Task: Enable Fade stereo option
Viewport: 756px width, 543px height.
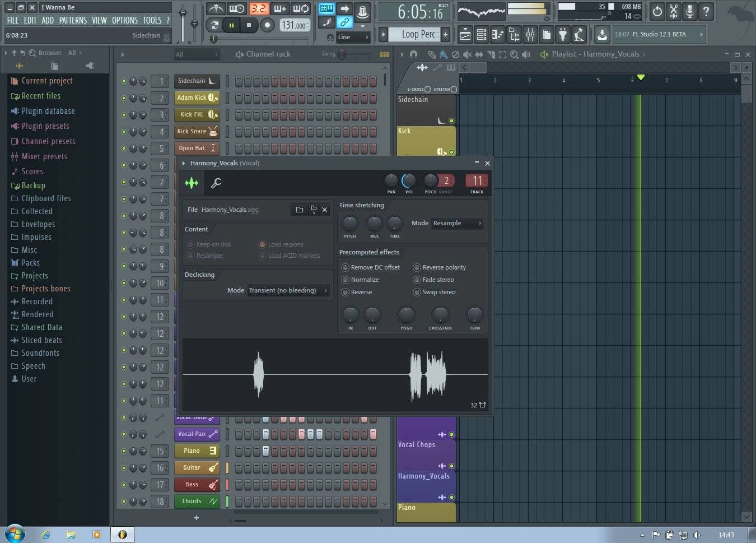Action: [x=433, y=280]
